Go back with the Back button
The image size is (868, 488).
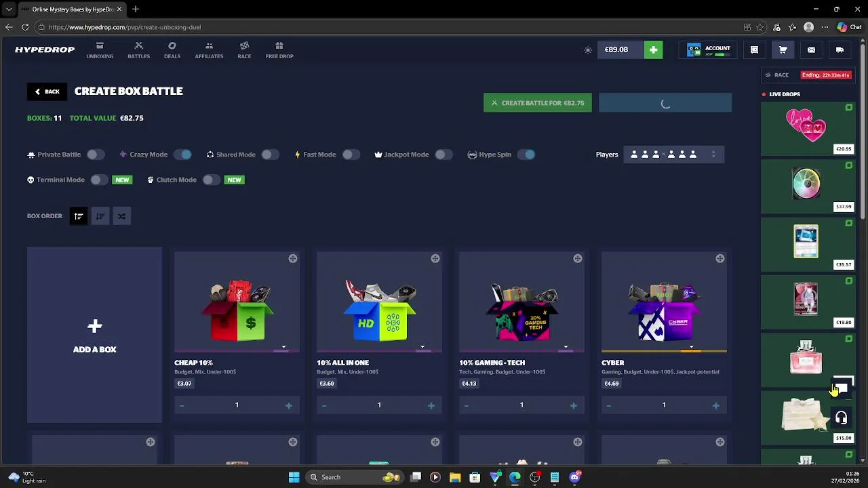click(47, 91)
